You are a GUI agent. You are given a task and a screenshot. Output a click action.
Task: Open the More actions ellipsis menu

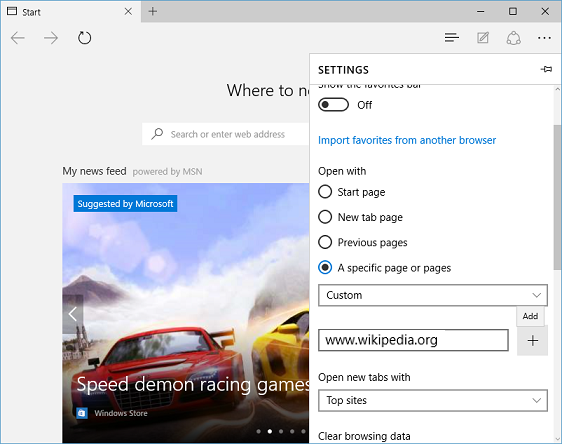[x=544, y=38]
